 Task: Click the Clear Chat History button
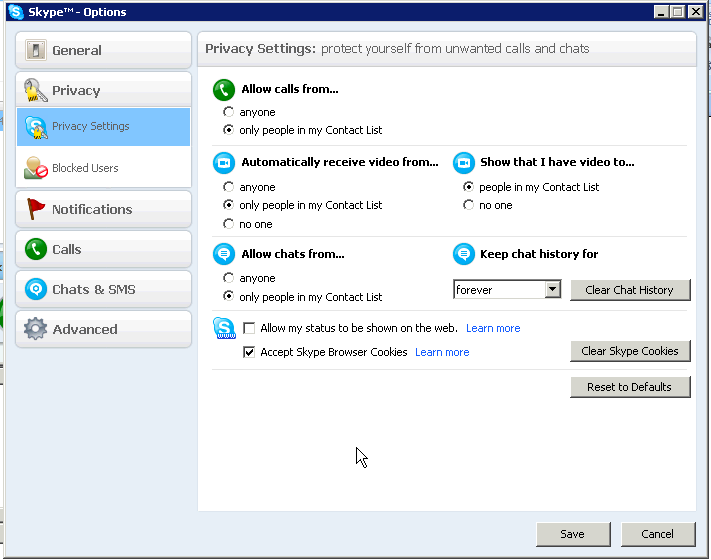pyautogui.click(x=629, y=290)
